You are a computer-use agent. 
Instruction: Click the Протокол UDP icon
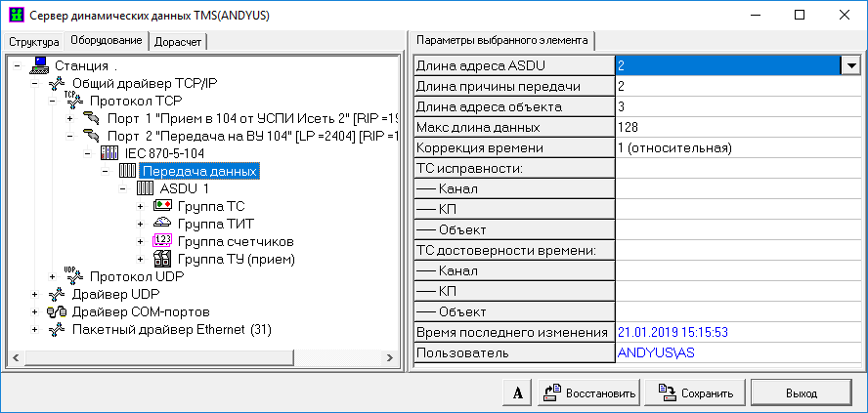[75, 276]
